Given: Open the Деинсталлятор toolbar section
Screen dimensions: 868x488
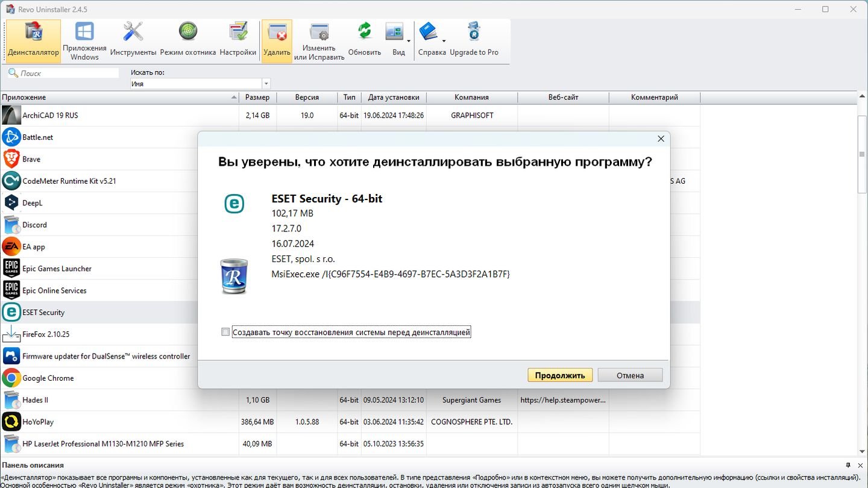Looking at the screenshot, I should 34,41.
